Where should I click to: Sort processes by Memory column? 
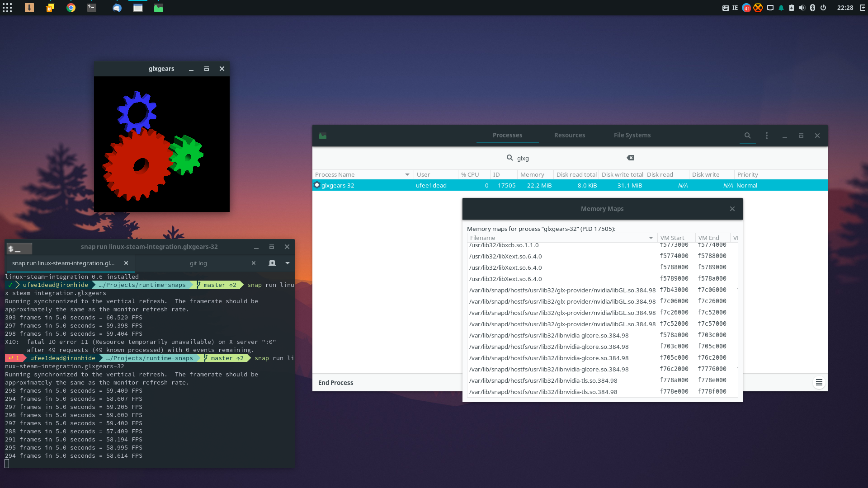point(535,174)
